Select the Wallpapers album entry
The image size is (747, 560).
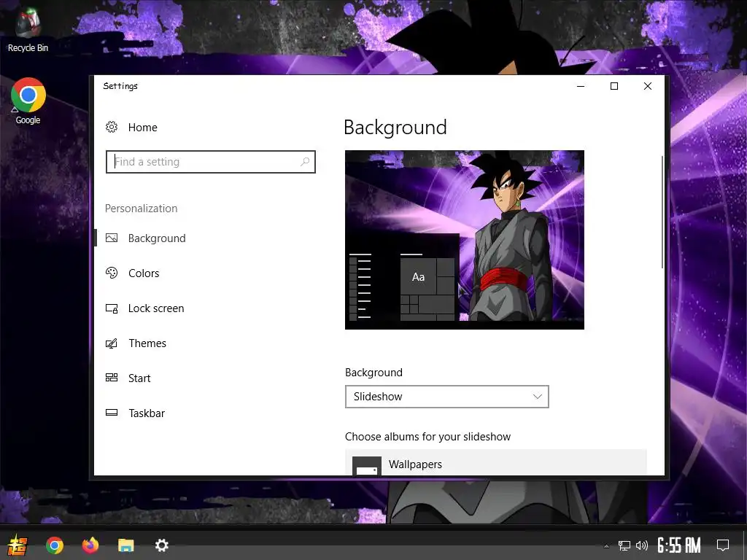496,464
